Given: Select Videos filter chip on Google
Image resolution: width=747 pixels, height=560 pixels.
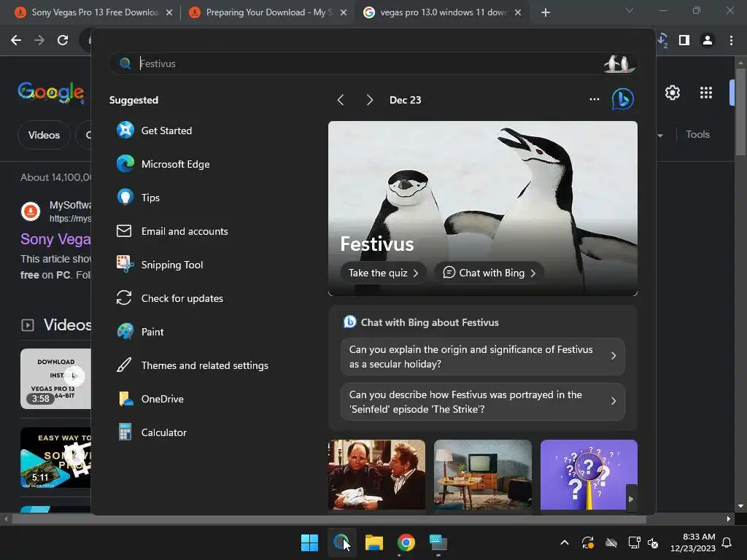Looking at the screenshot, I should point(44,135).
